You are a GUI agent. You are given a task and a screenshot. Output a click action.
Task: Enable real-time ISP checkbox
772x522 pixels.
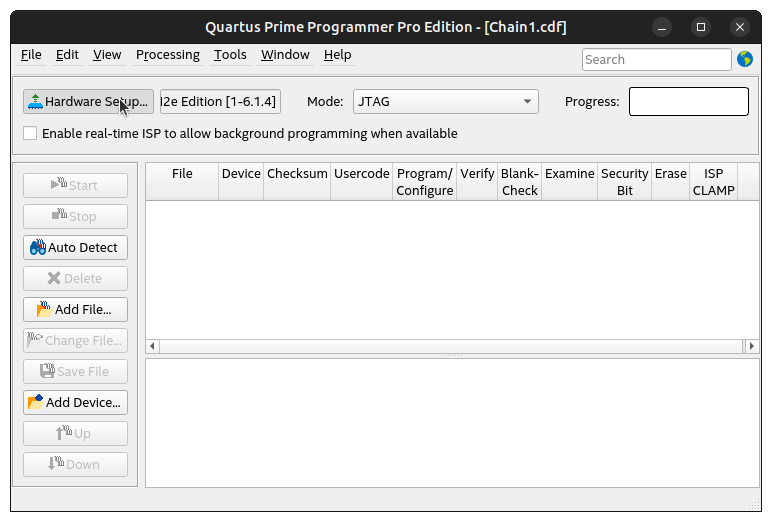(30, 133)
